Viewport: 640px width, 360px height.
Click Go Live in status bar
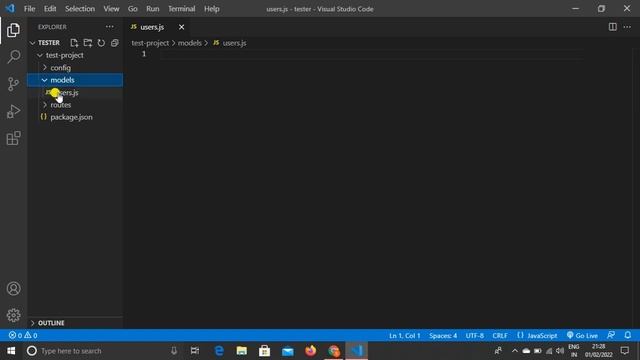582,335
